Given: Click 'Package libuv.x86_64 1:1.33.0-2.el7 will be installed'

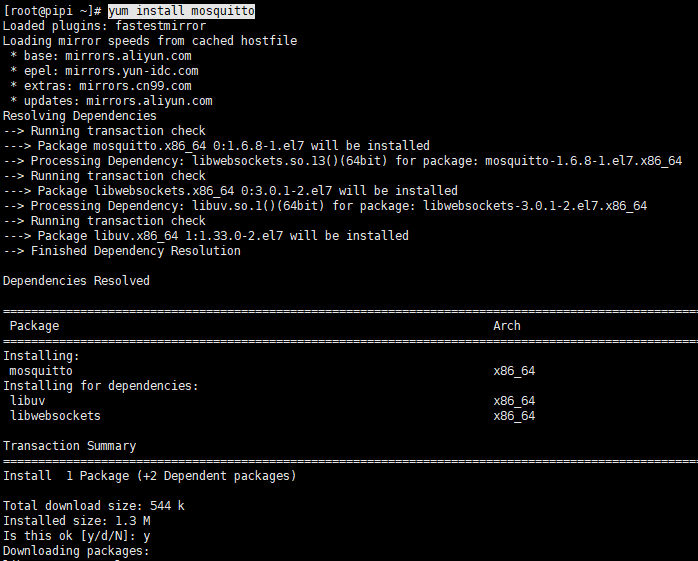Looking at the screenshot, I should click(206, 236).
